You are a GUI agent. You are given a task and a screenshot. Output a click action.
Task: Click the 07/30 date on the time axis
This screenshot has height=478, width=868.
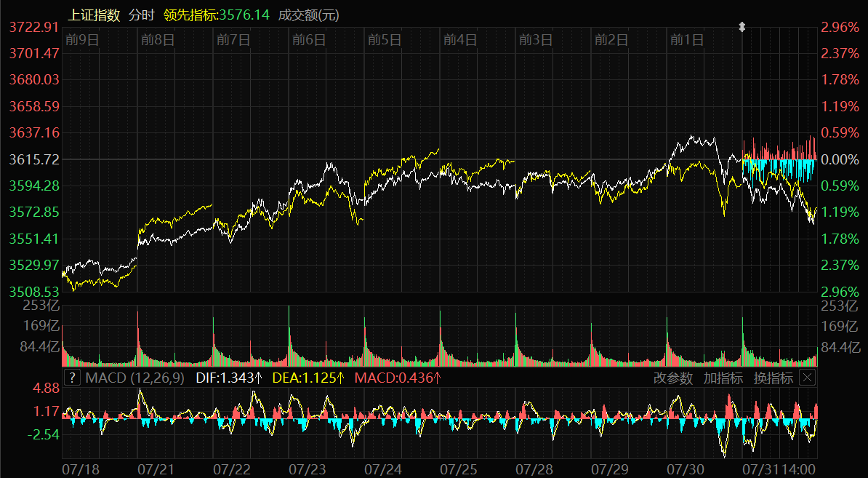[686, 469]
